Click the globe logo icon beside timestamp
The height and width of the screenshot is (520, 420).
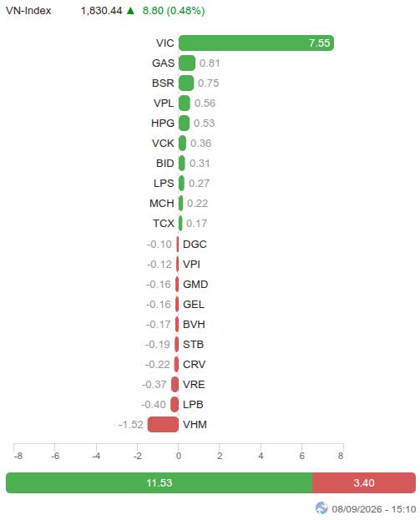pyautogui.click(x=321, y=507)
